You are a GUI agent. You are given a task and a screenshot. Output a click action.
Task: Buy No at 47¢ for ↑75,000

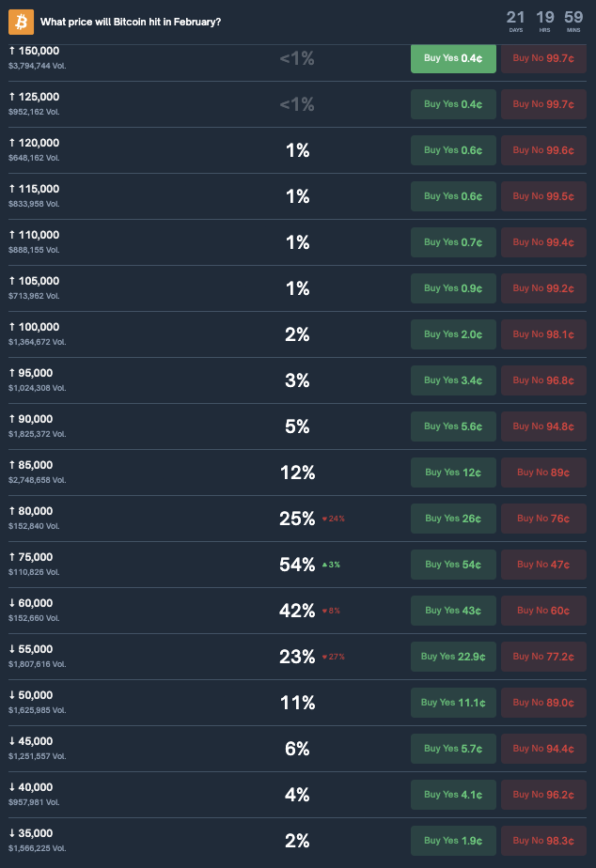pyautogui.click(x=543, y=565)
